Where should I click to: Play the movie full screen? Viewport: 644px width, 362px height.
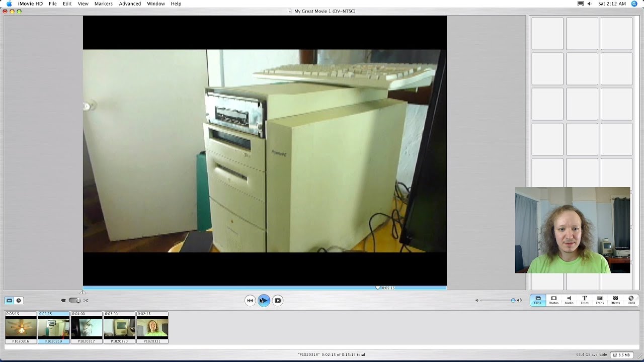click(277, 300)
